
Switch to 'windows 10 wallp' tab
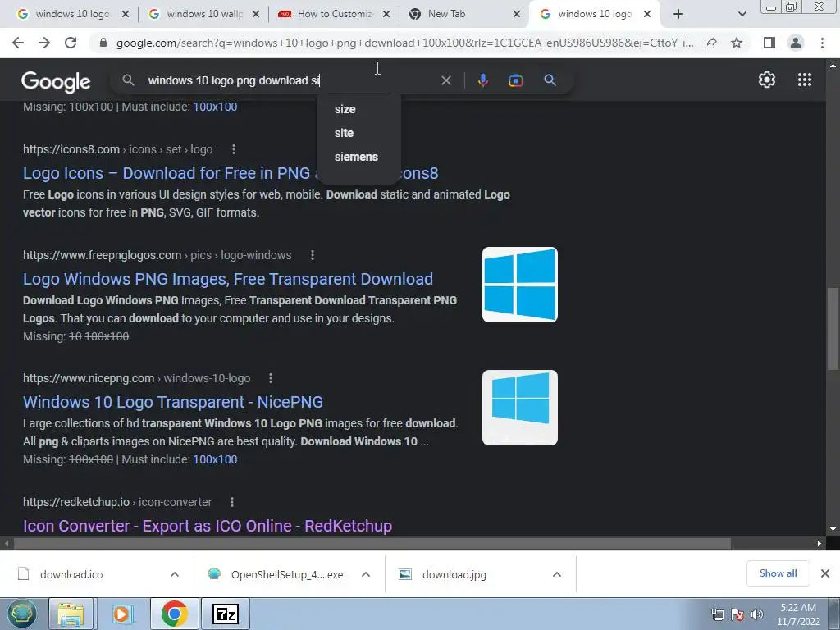click(x=203, y=15)
